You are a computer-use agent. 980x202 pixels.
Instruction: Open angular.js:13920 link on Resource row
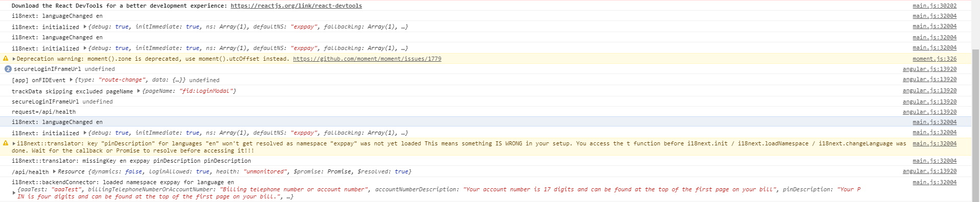[x=929, y=171]
